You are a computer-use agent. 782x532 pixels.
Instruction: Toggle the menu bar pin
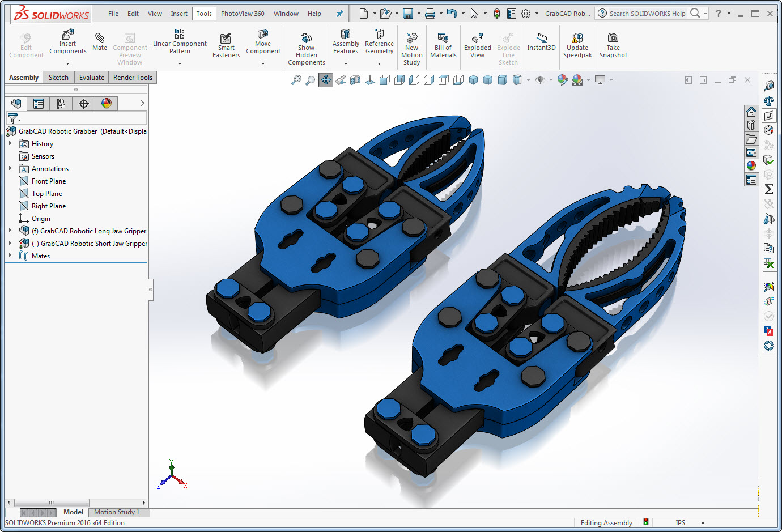pyautogui.click(x=340, y=14)
